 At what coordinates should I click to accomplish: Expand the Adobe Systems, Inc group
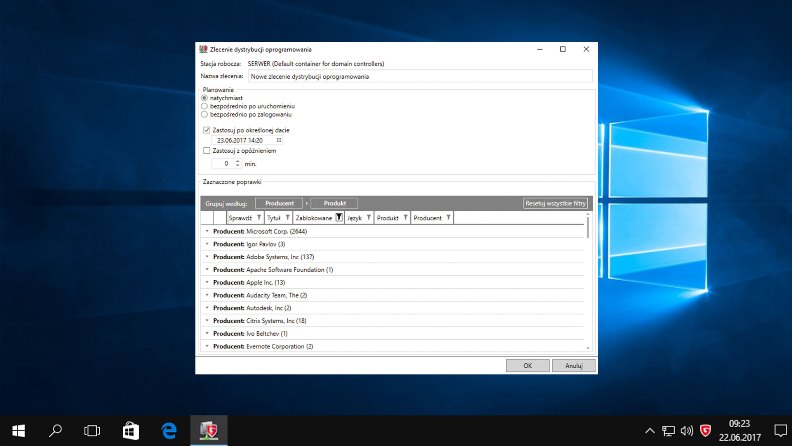point(207,257)
